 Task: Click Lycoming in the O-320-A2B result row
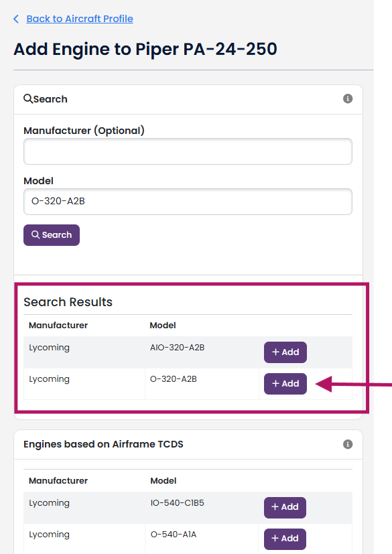pyautogui.click(x=49, y=379)
